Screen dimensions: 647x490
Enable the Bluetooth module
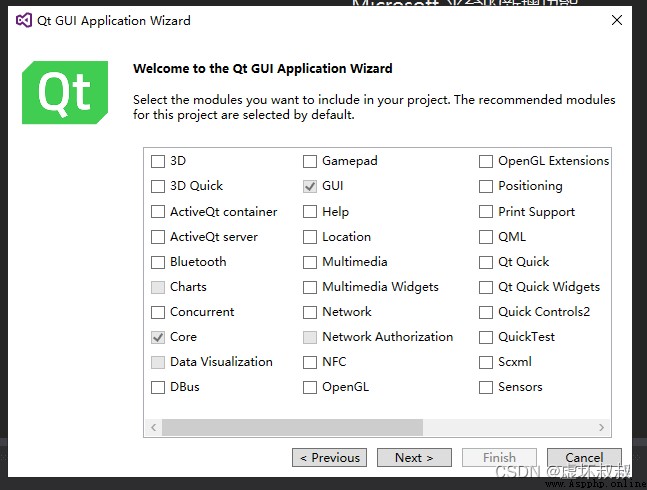pos(158,262)
